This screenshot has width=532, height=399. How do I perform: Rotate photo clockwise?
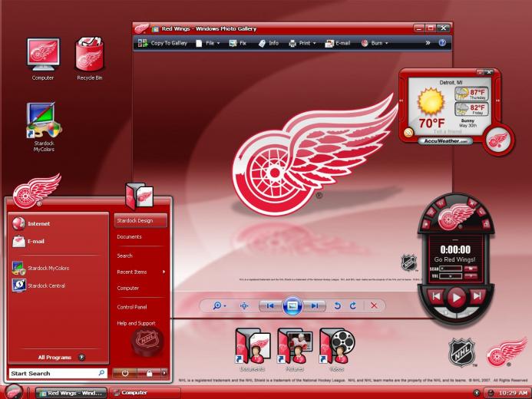353,306
